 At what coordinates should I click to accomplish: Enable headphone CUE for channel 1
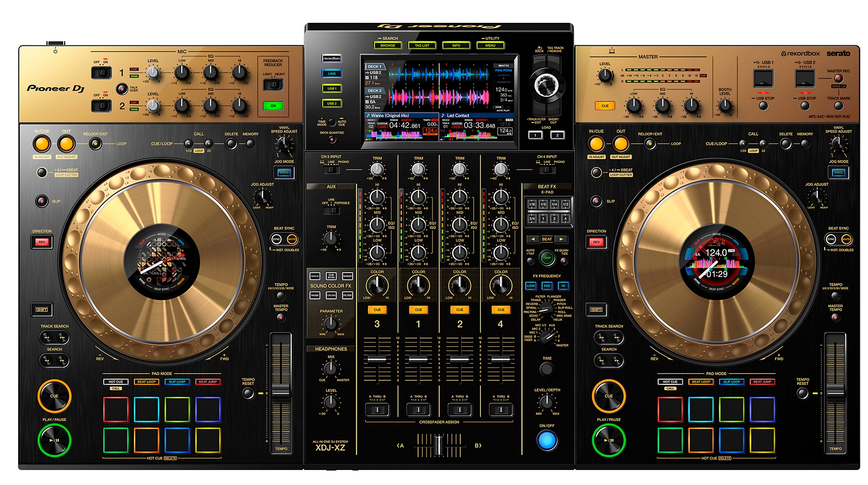click(418, 310)
